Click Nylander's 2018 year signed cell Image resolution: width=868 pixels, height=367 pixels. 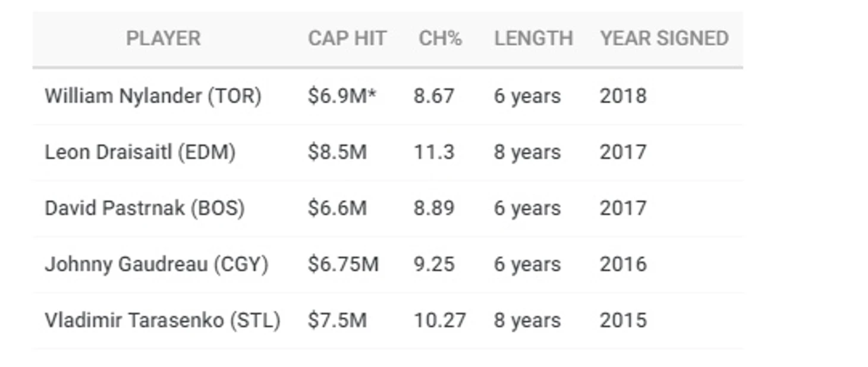[622, 96]
